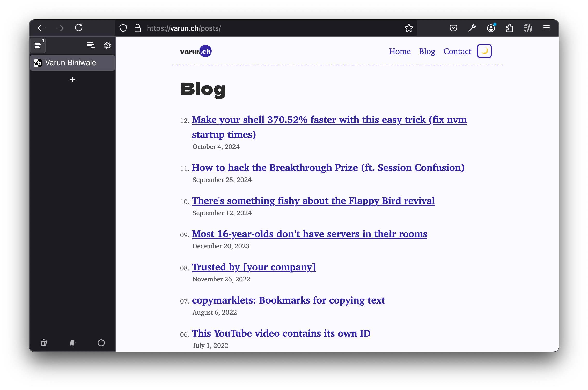The image size is (588, 390).
Task: Open the recently closed tabs trash icon
Action: coord(44,343)
